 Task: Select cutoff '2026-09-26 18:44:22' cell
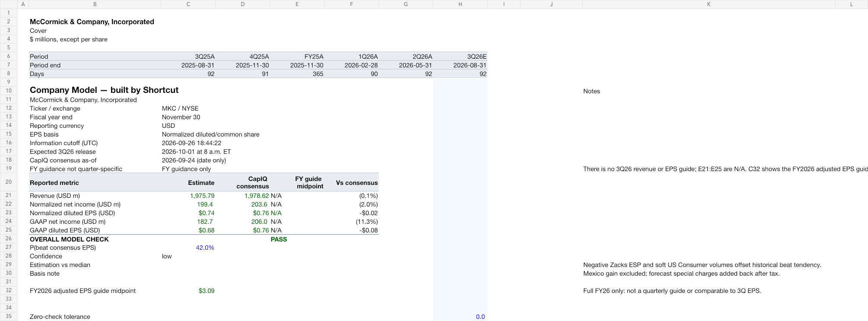pos(192,143)
